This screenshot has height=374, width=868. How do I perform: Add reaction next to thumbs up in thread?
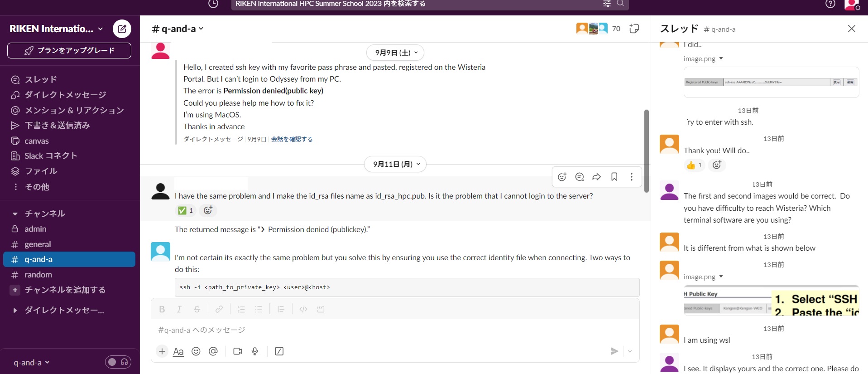click(717, 165)
